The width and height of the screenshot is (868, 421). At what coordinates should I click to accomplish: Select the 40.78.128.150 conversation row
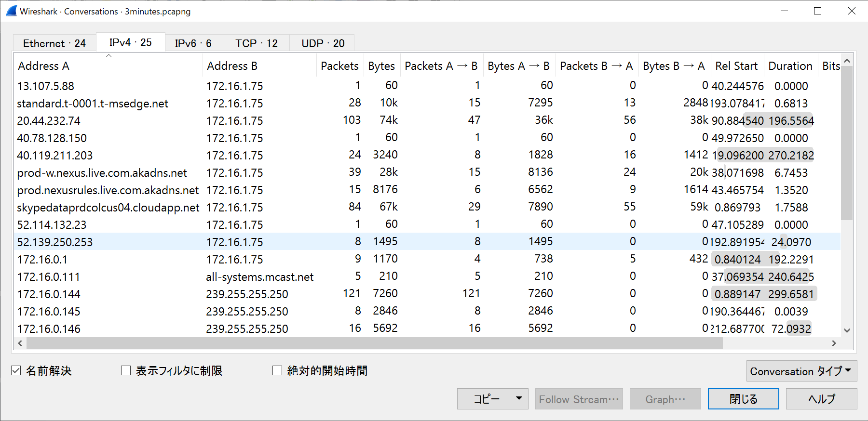click(x=427, y=138)
